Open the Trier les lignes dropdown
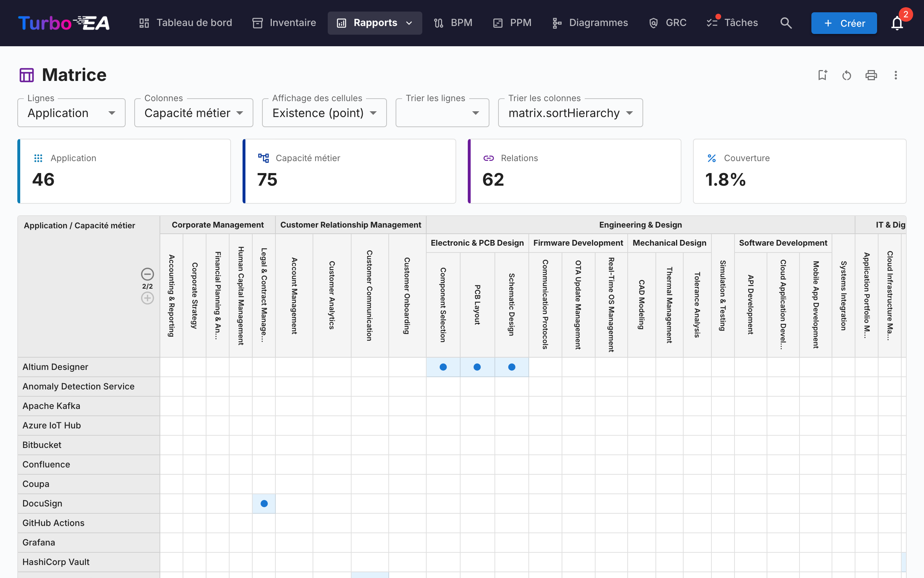Viewport: 924px width, 578px height. 442,113
